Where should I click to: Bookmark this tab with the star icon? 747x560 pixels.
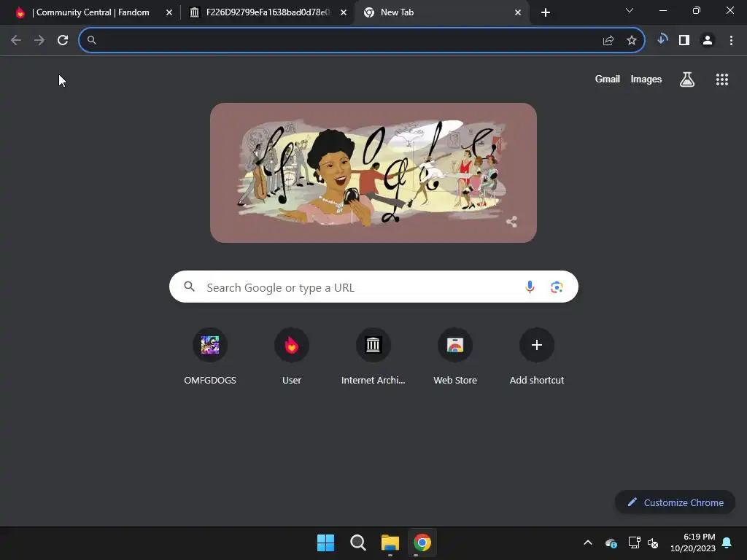click(x=632, y=41)
